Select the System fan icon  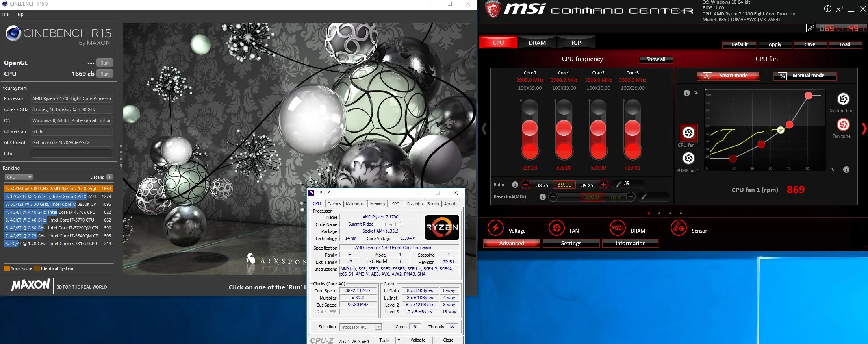click(843, 99)
